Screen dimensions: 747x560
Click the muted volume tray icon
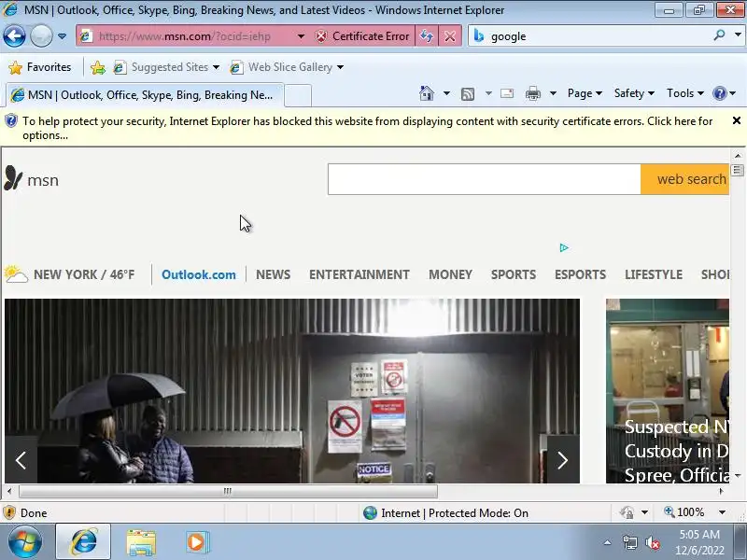point(652,542)
